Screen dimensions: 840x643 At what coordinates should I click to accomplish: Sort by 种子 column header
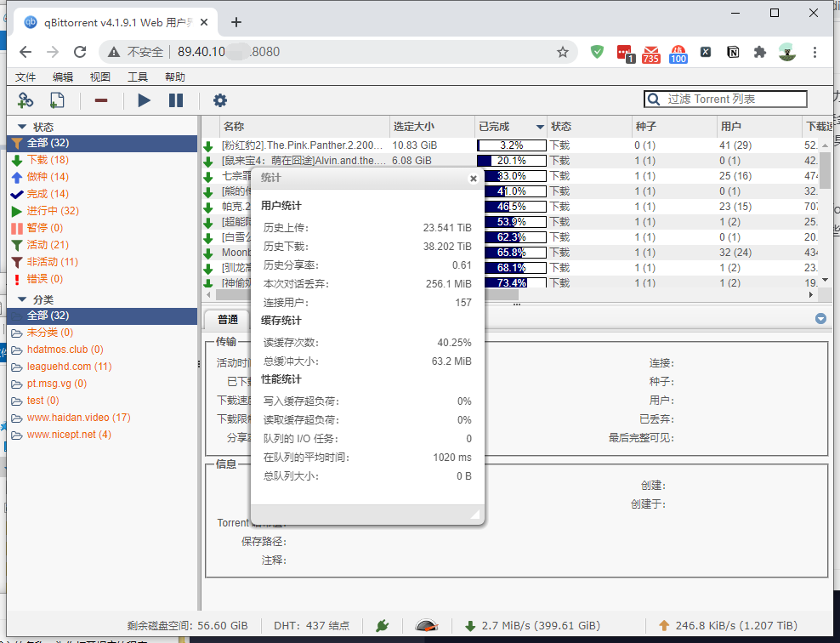[x=674, y=127]
